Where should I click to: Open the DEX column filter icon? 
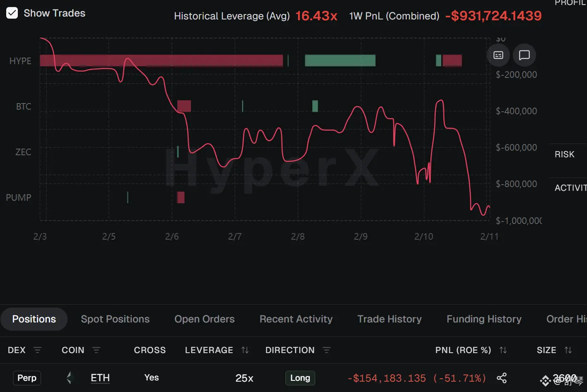pos(37,350)
